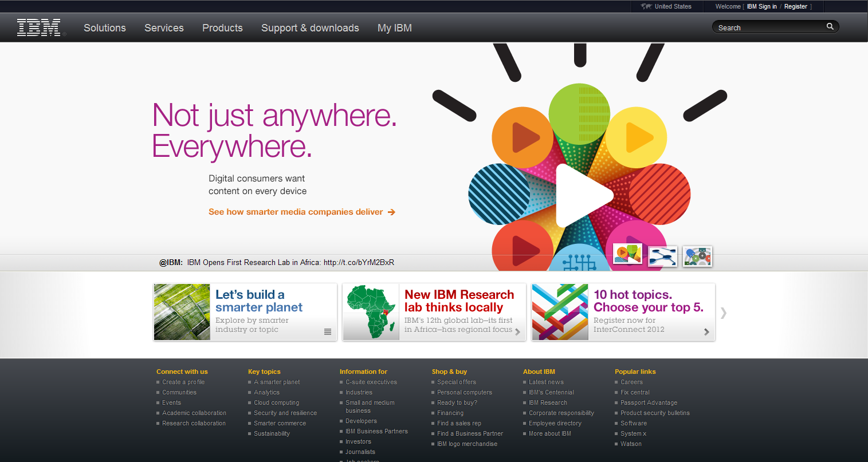Image resolution: width=868 pixels, height=462 pixels.
Task: Play the red circle video at bottom left
Action: pos(523,246)
